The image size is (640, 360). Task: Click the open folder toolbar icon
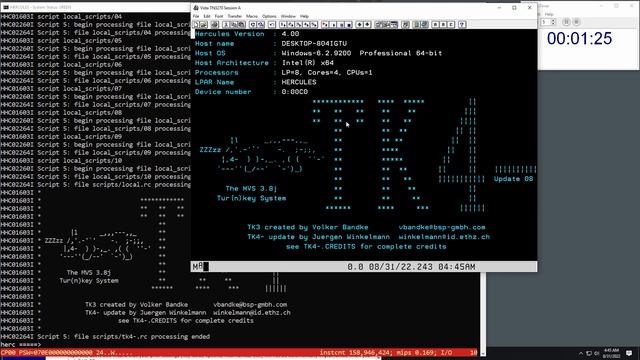tap(203, 24)
